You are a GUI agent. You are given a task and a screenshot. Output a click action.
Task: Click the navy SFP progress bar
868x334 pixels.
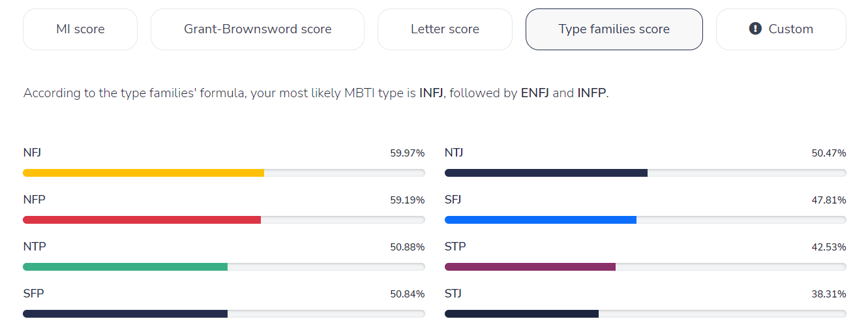(125, 314)
